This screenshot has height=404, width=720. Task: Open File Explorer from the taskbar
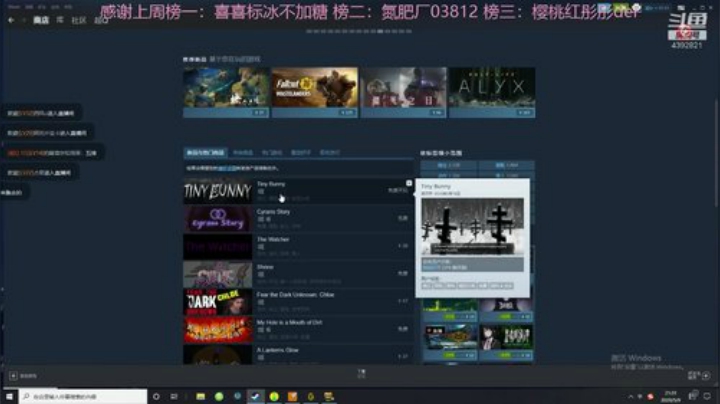tap(201, 396)
